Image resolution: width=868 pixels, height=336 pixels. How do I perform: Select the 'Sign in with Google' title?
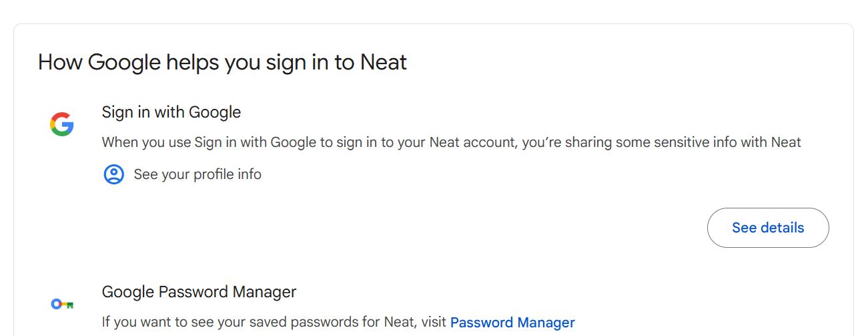(171, 112)
